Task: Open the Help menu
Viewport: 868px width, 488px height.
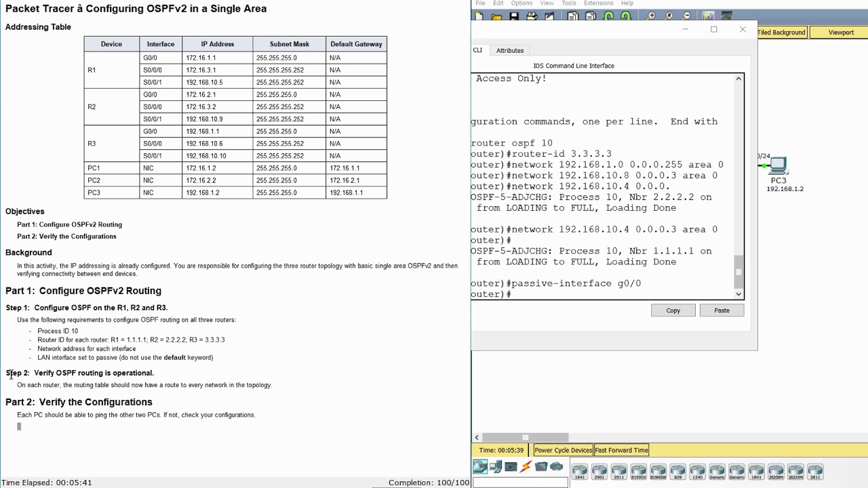Action: pyautogui.click(x=627, y=3)
